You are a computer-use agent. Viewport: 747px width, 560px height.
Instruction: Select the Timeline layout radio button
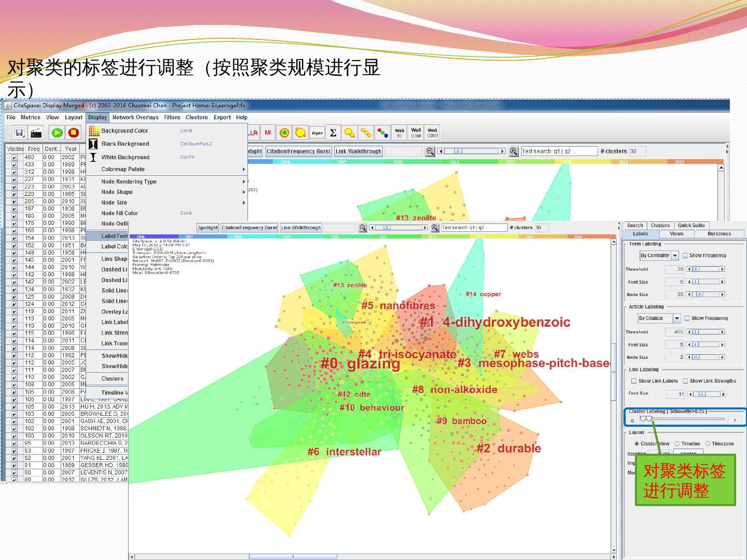677,444
